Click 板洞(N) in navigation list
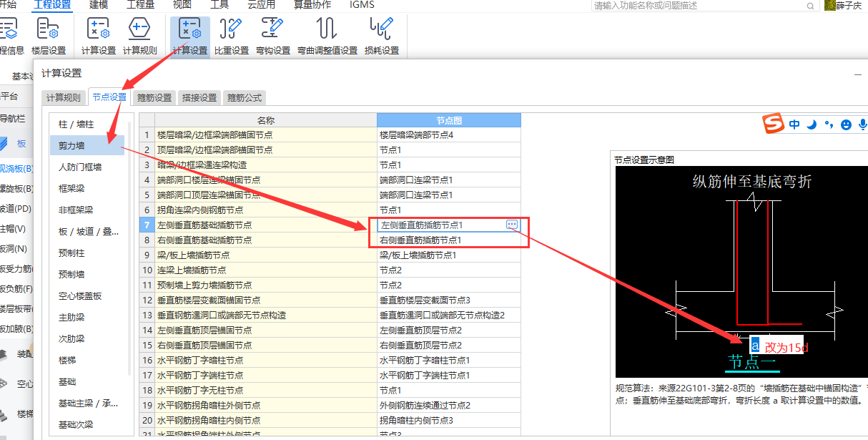Viewport: 868px width, 440px height. [x=13, y=249]
